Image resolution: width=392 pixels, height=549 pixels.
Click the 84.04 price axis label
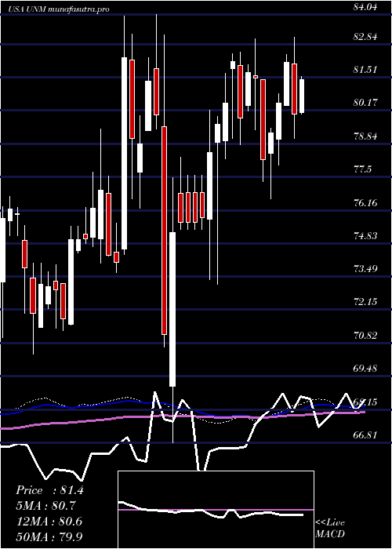coord(366,6)
